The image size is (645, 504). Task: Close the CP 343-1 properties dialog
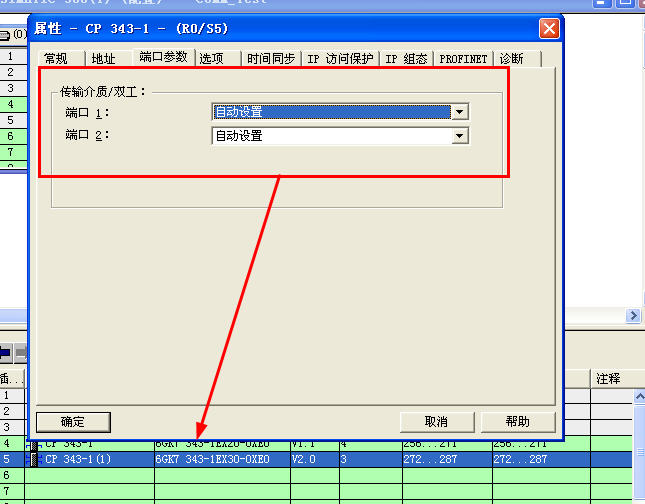[x=548, y=28]
